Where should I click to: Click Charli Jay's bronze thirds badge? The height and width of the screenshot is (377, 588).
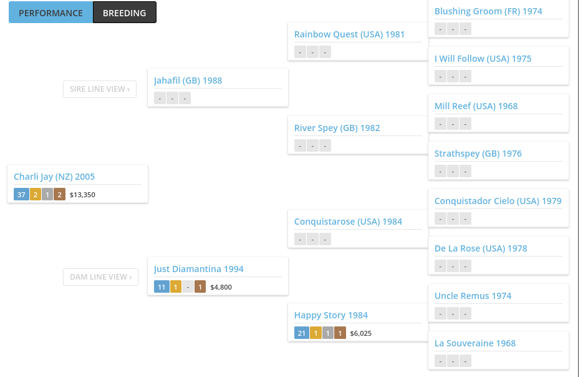(x=59, y=195)
